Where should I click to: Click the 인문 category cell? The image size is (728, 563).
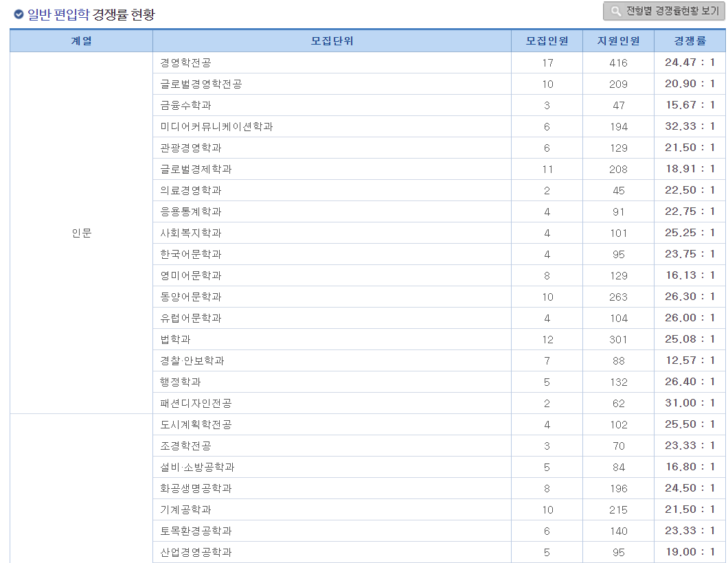pos(81,233)
